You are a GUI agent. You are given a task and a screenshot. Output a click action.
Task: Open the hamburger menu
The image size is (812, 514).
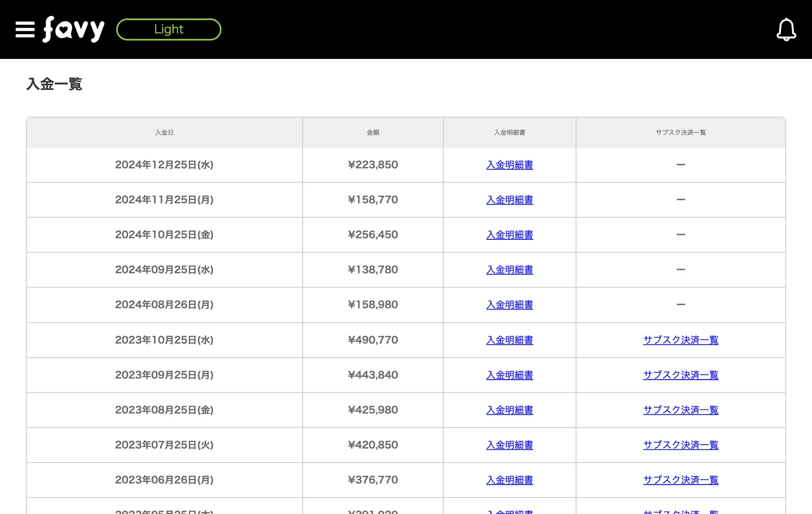click(x=25, y=29)
